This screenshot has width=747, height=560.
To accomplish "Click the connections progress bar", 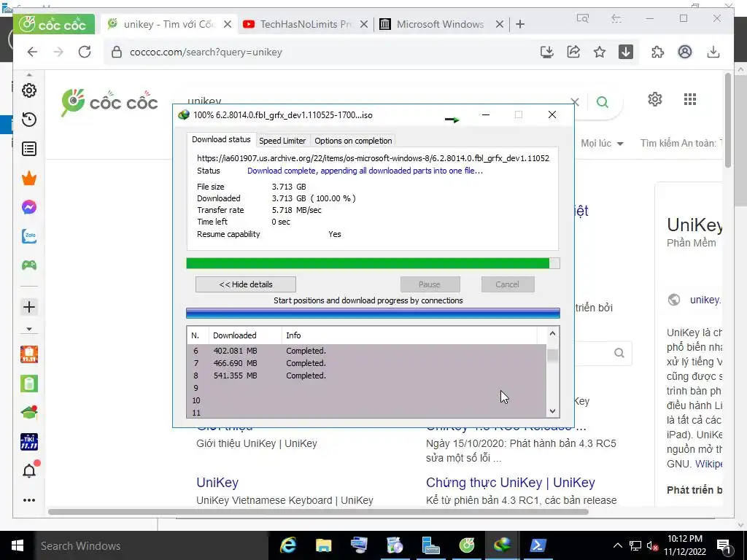I will [373, 313].
